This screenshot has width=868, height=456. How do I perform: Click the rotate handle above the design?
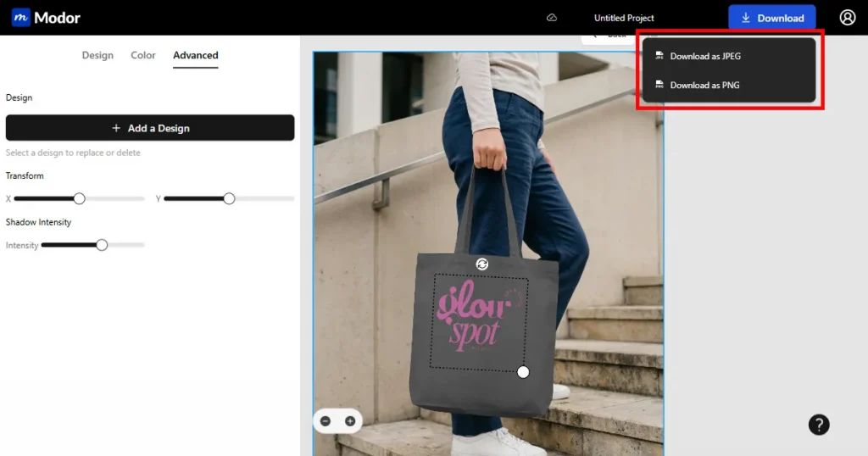482,264
